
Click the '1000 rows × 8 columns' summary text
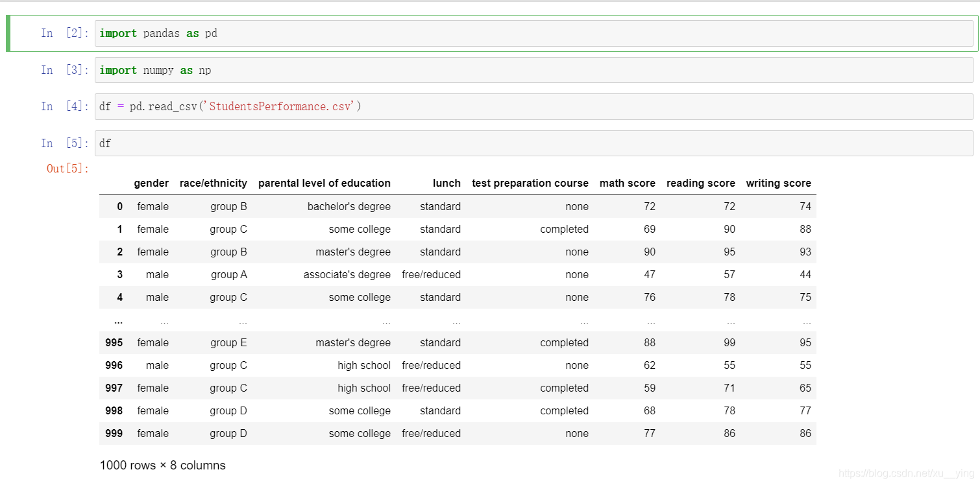pos(163,466)
